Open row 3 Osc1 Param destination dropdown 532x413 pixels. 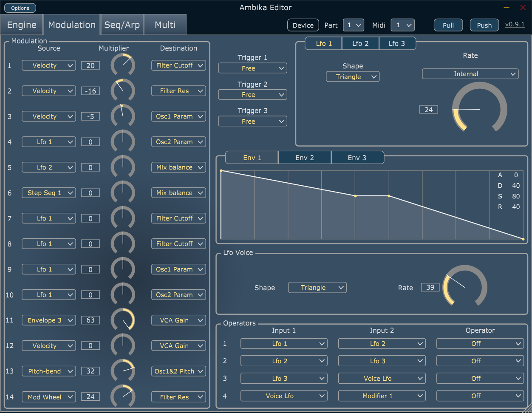[x=178, y=116]
